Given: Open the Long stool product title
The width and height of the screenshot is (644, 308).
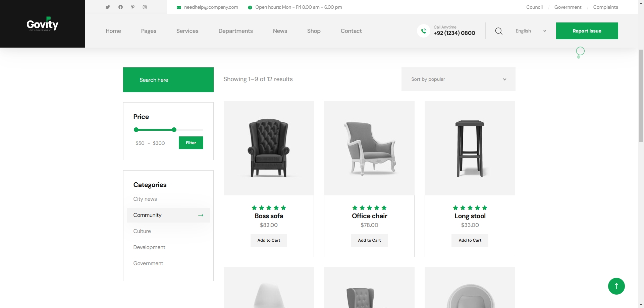Looking at the screenshot, I should click(470, 216).
